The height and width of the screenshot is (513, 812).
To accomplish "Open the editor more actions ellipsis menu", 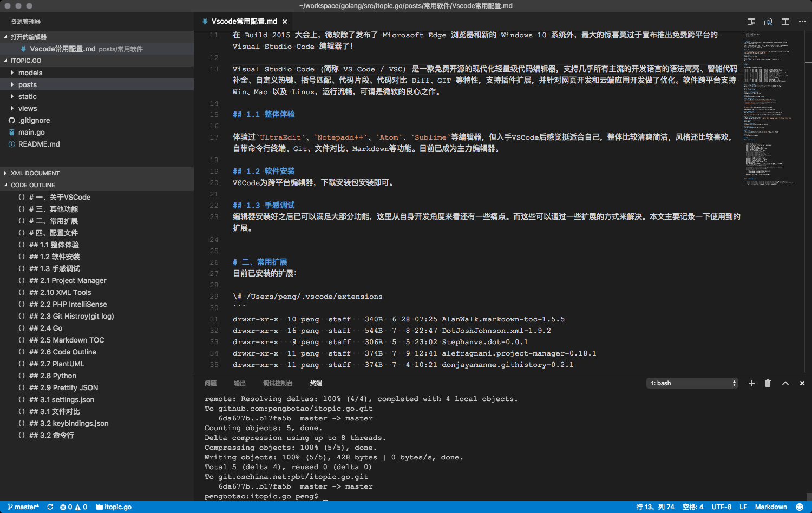I will click(802, 22).
